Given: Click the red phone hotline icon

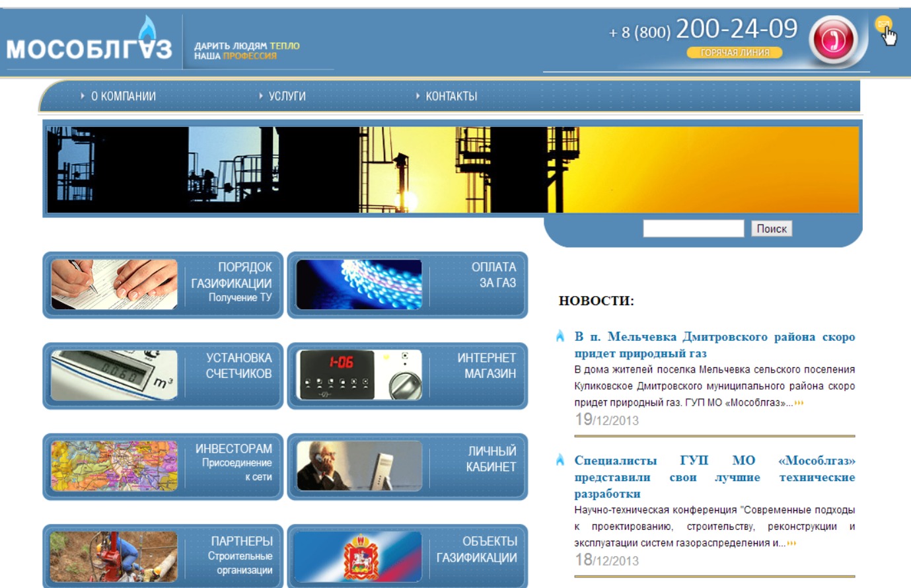Looking at the screenshot, I should (x=833, y=40).
